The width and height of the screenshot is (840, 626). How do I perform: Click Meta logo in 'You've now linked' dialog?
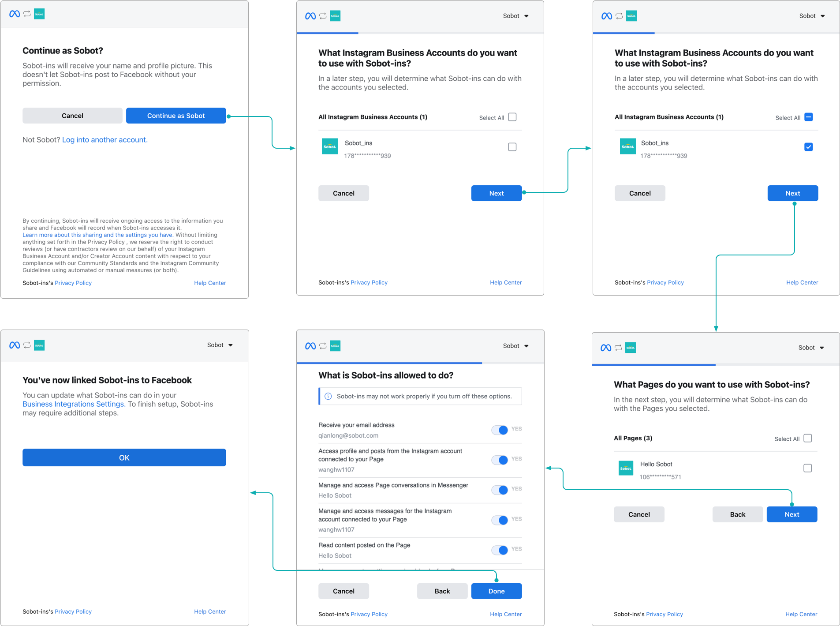click(x=15, y=345)
